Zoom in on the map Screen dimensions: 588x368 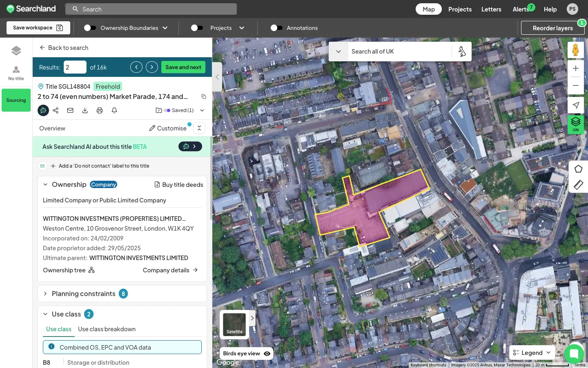click(575, 68)
